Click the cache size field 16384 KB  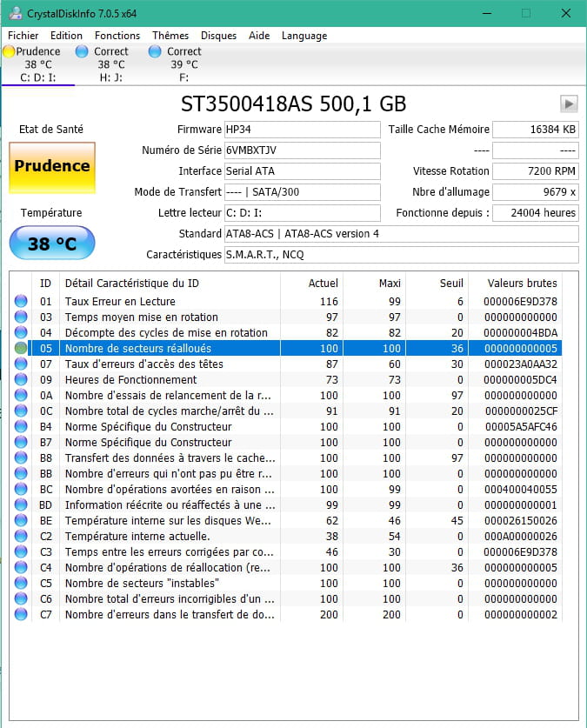536,130
